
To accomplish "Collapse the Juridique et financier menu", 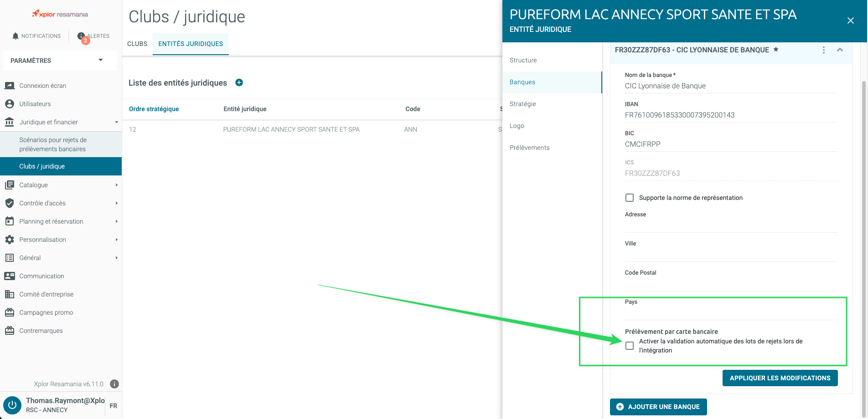I will point(116,122).
